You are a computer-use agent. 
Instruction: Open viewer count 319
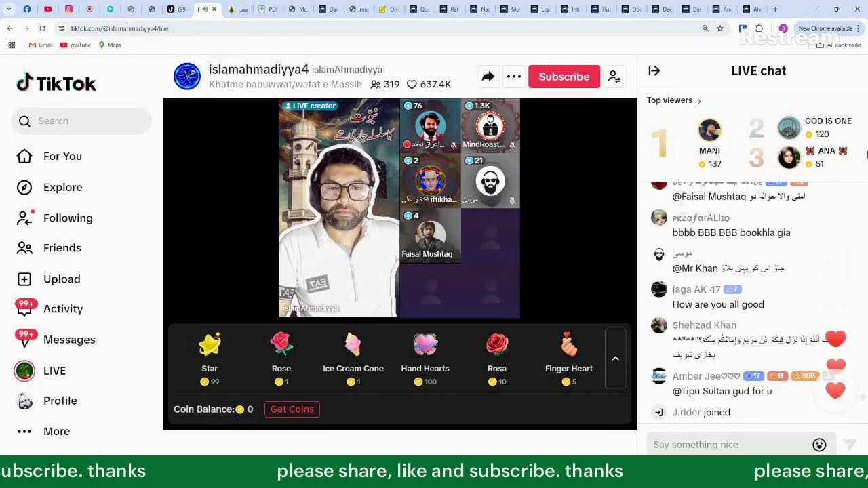coord(385,85)
